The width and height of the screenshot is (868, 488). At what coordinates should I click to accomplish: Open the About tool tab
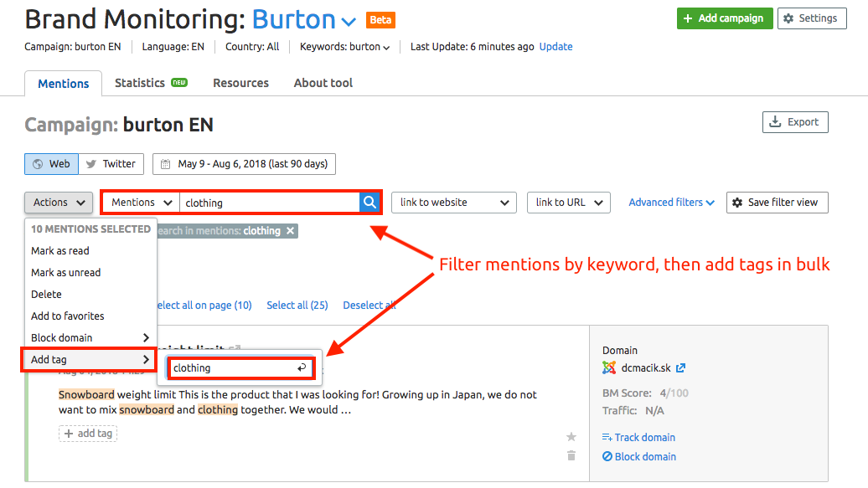point(323,83)
